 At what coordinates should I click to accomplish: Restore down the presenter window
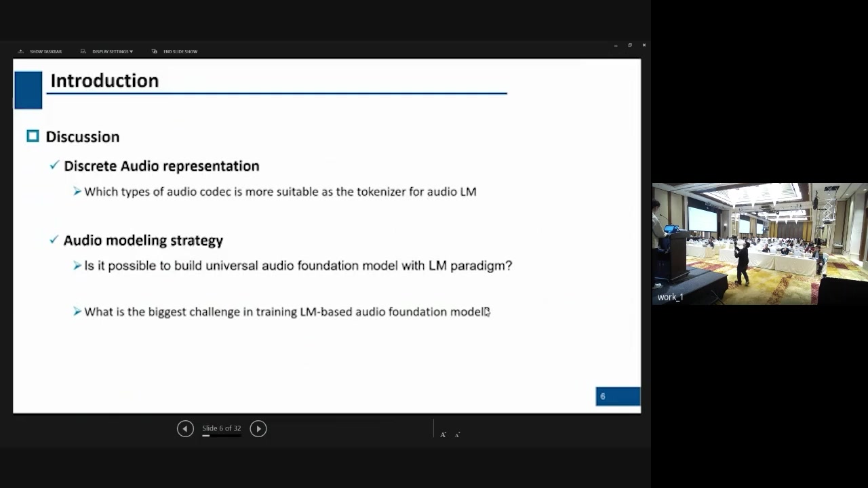click(630, 45)
